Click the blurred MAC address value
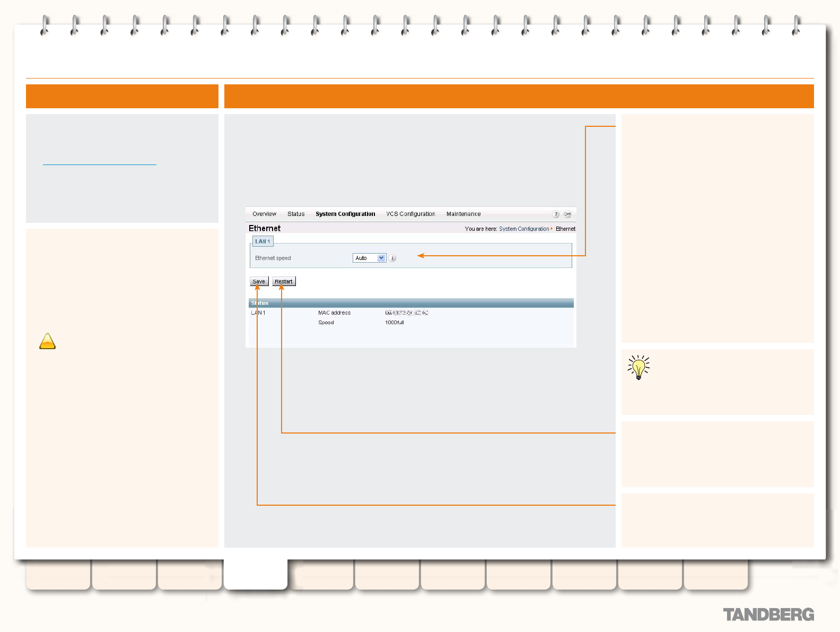The width and height of the screenshot is (840, 632). coord(407,313)
